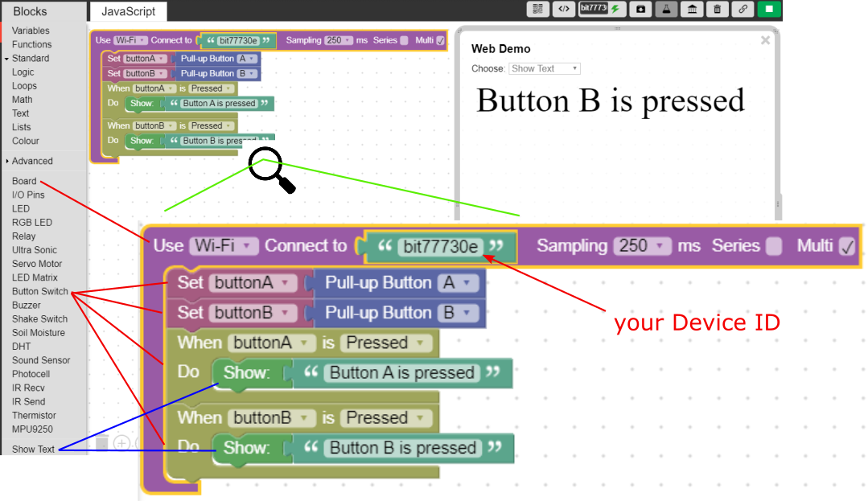
Task: Click the trash can delete icon
Action: point(717,9)
